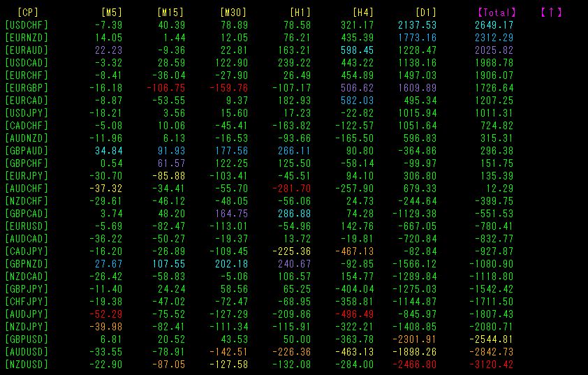Click the Total column header

(497, 13)
